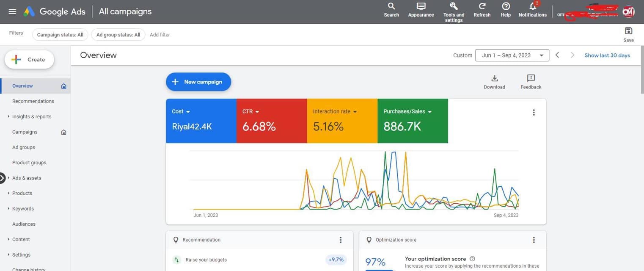Click the Download icon
The image size is (644, 271).
pyautogui.click(x=494, y=78)
